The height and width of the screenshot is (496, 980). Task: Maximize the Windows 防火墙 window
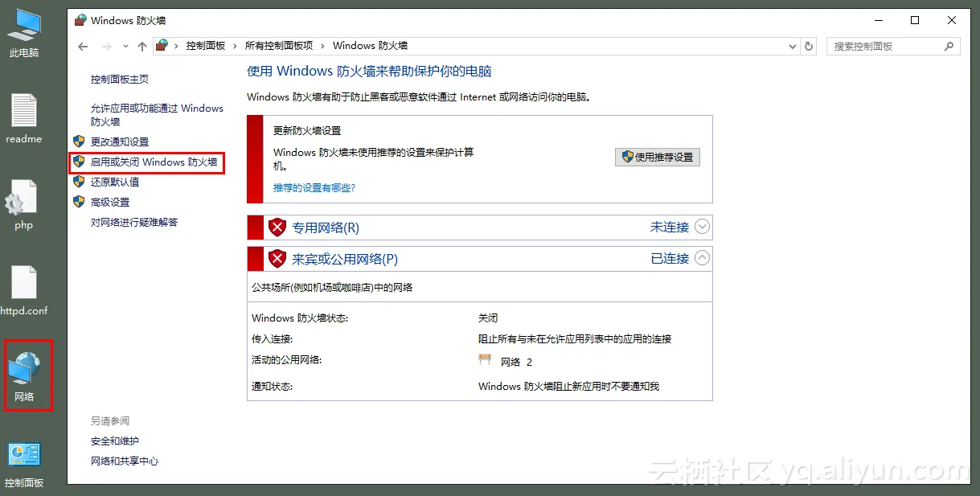tap(914, 20)
